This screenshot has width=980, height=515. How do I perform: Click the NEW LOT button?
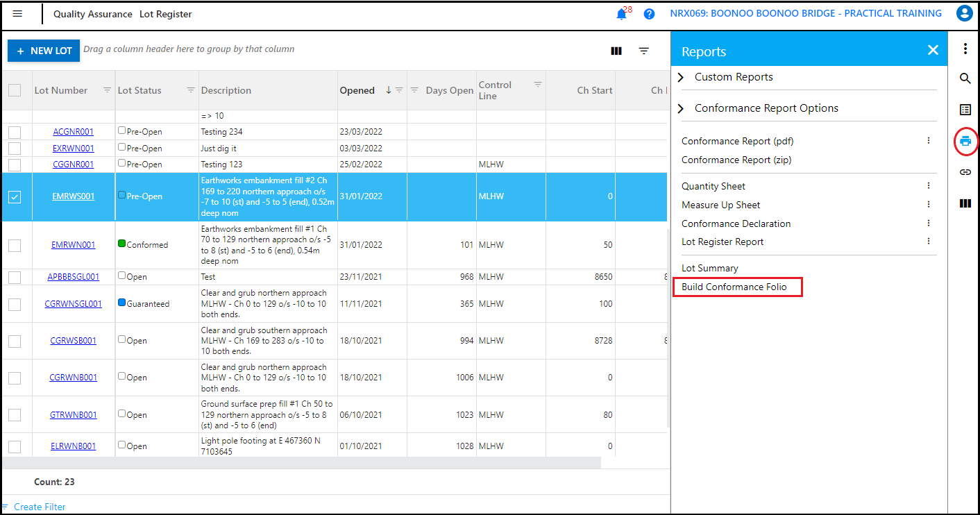click(x=44, y=51)
